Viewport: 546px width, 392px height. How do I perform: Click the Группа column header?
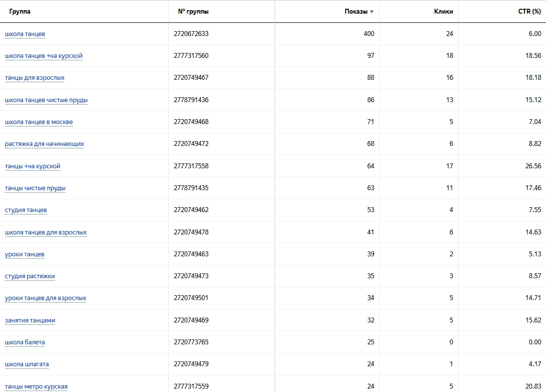coord(19,12)
